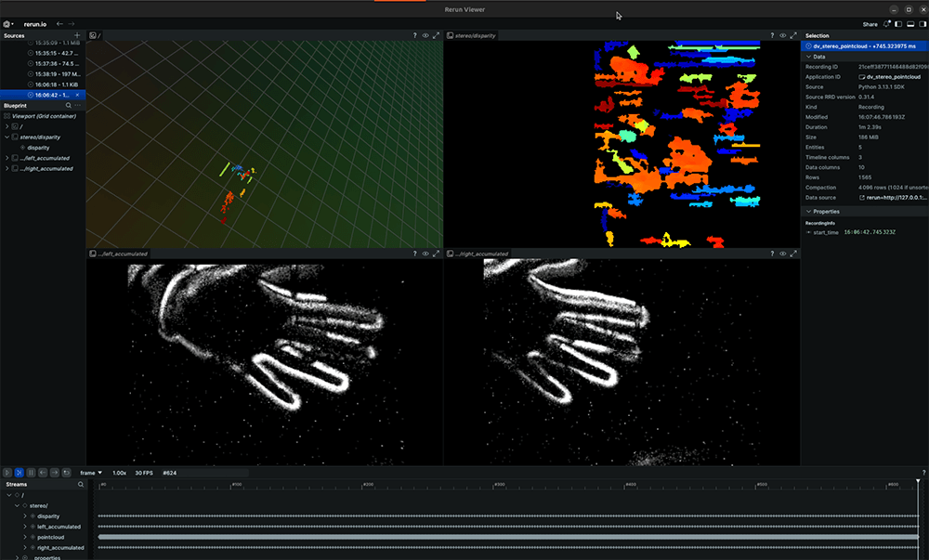Open the notifications bell
The image size is (929, 560).
pos(886,24)
